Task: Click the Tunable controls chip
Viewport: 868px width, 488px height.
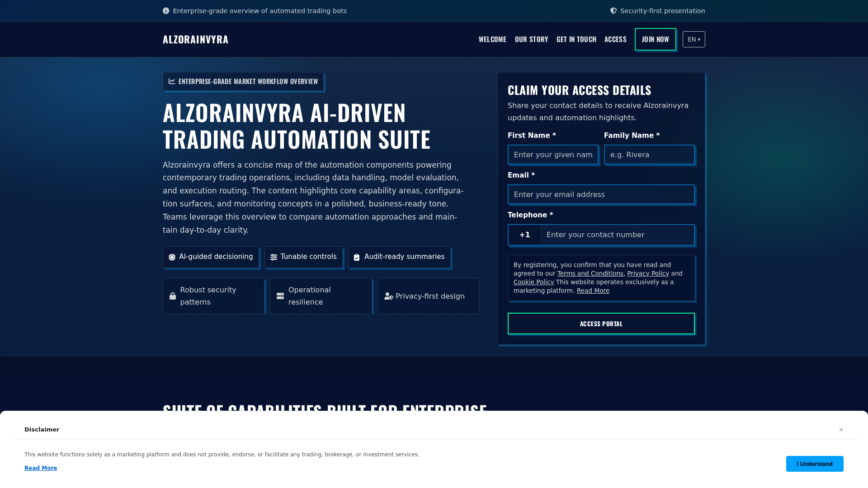Action: tap(303, 257)
